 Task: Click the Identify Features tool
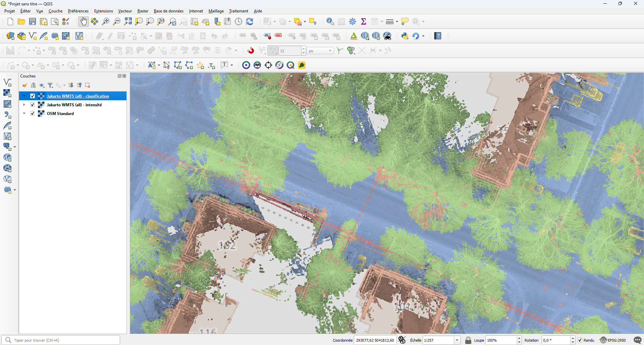point(330,22)
